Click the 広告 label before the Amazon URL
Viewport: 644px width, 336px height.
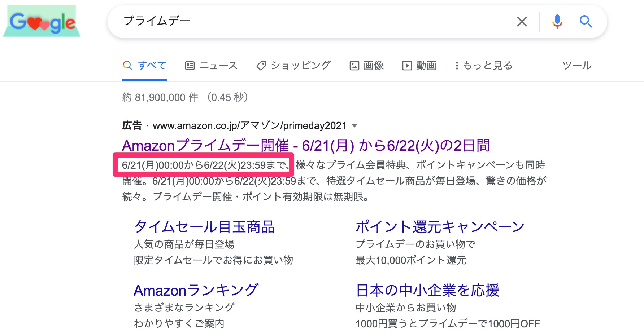point(132,126)
